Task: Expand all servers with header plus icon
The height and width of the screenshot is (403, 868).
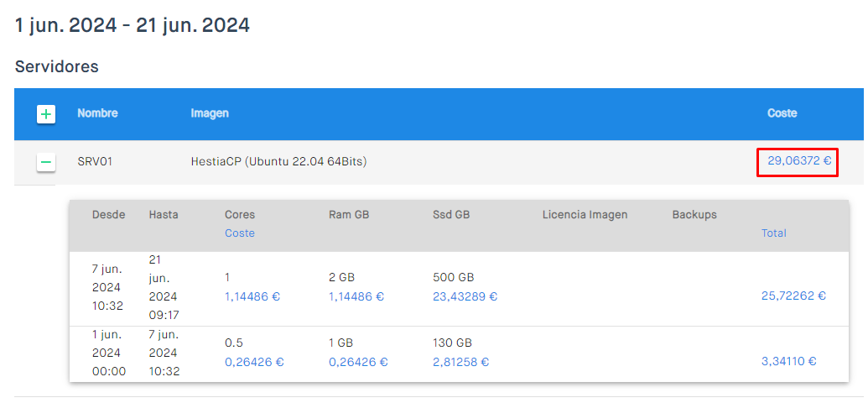Action: tap(46, 115)
